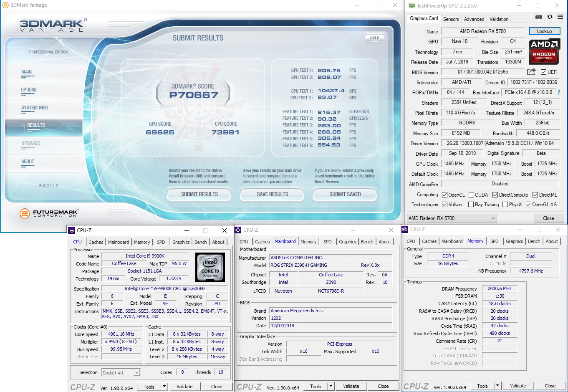Click the Save Results button
Screen dimensions: 568x392
[272, 194]
